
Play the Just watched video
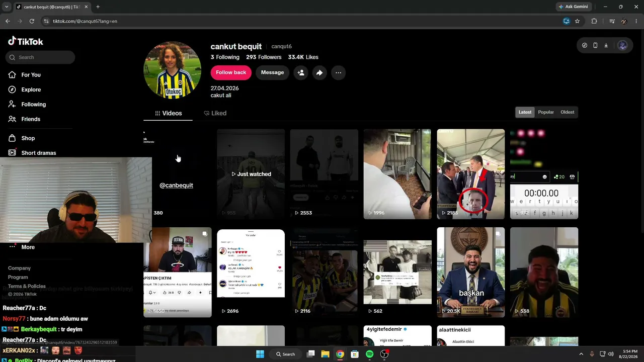coord(251,174)
